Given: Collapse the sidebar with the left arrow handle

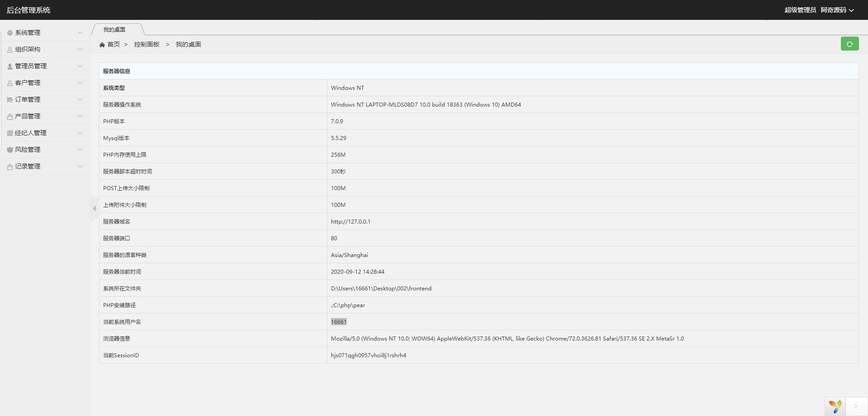Looking at the screenshot, I should coord(94,209).
